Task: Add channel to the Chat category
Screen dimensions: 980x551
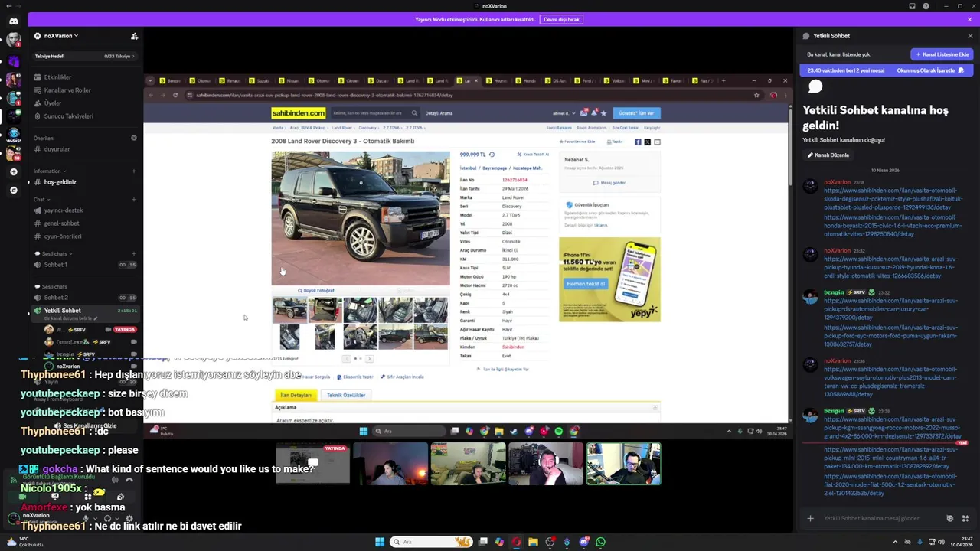Action: tap(133, 200)
